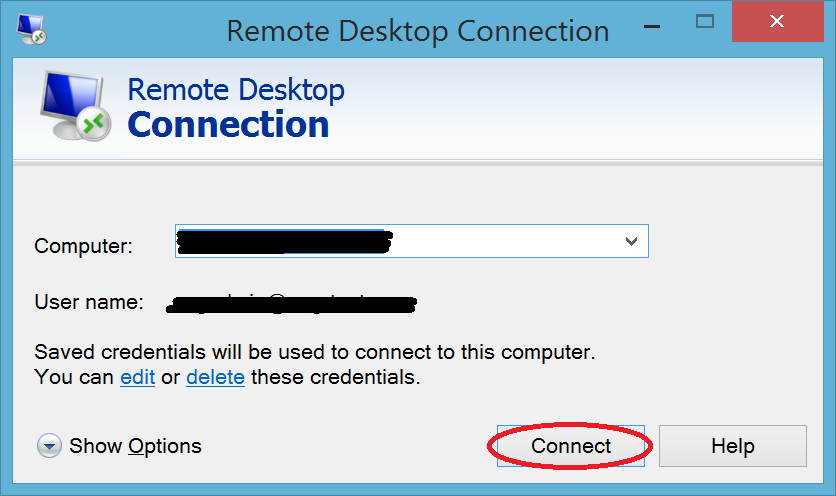
Task: Click the large monitor banner icon
Action: (x=75, y=106)
